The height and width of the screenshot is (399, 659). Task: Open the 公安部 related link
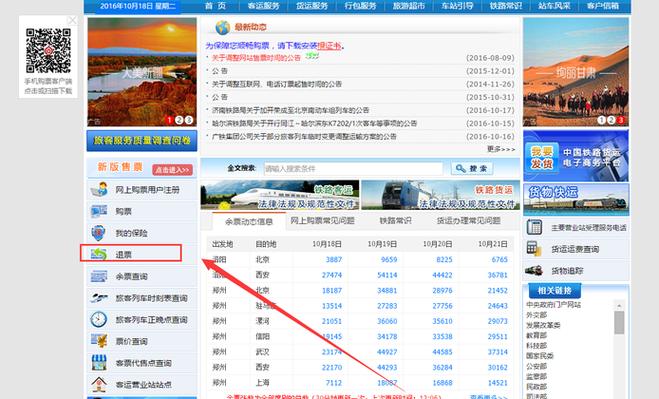(537, 366)
